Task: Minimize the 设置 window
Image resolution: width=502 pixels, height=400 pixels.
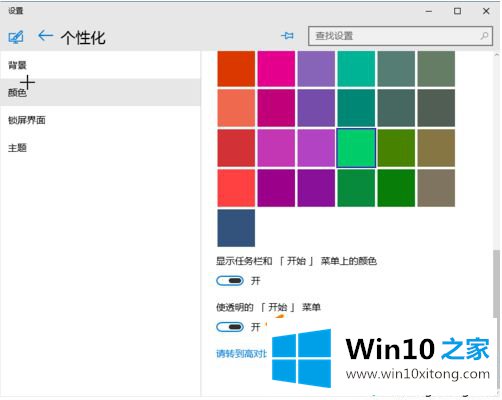Action: pos(429,11)
